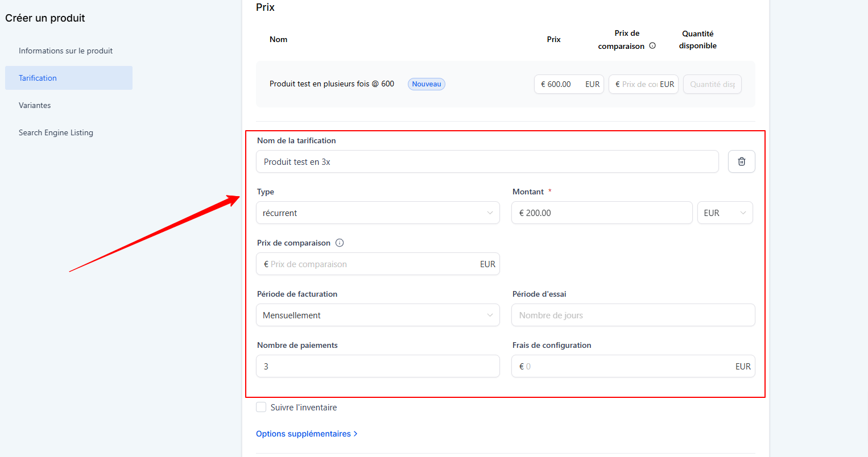This screenshot has width=868, height=457.
Task: Expand Options supplémentaires section
Action: coord(307,434)
